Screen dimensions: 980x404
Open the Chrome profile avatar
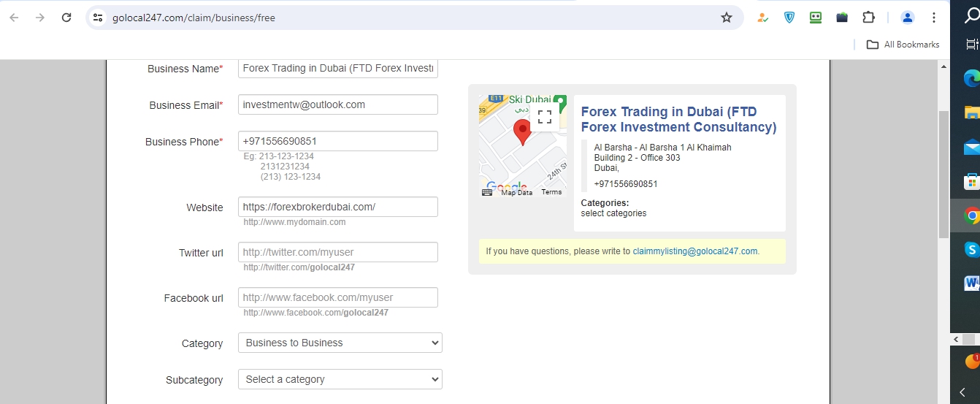[x=907, y=18]
